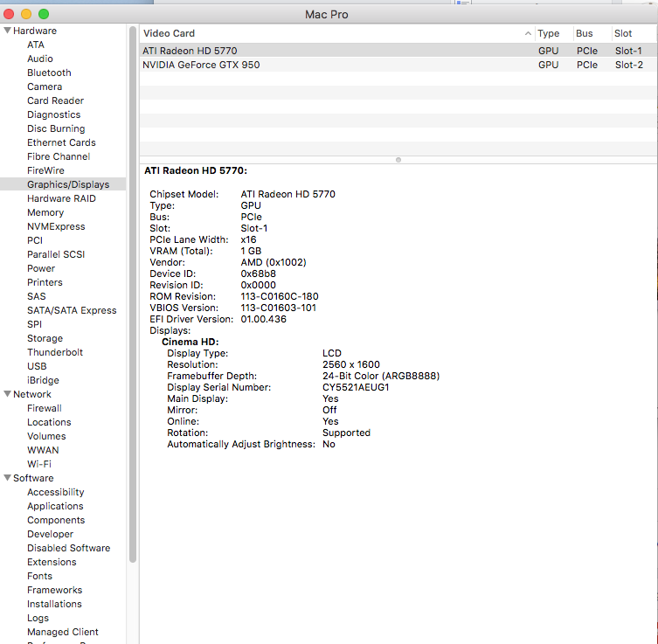Open Extensions list
The height and width of the screenshot is (644, 658).
click(52, 562)
